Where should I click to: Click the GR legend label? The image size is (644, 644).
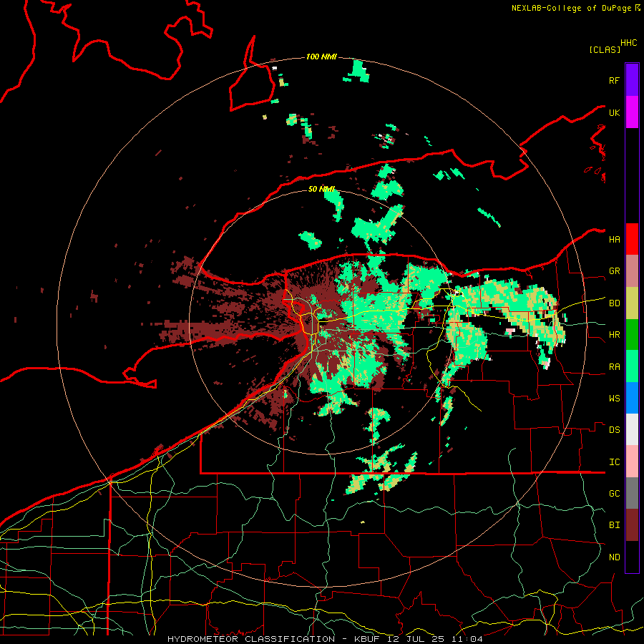pos(614,271)
